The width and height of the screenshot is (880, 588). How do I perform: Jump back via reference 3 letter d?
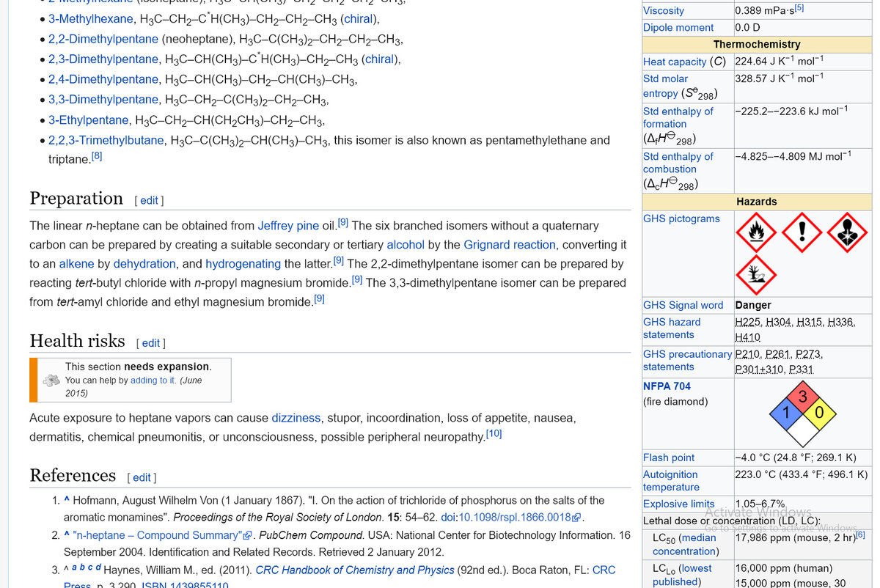point(98,567)
